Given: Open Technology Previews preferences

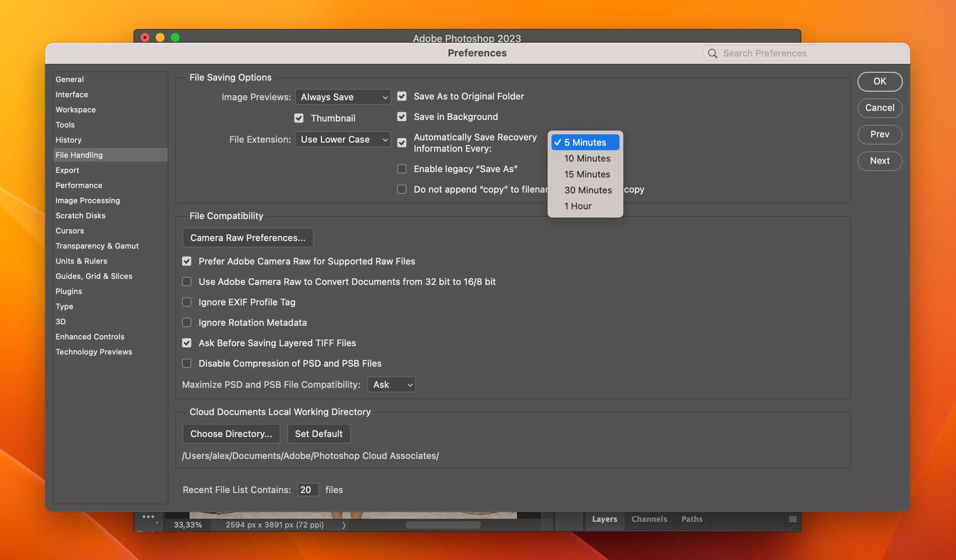Looking at the screenshot, I should click(110, 353).
